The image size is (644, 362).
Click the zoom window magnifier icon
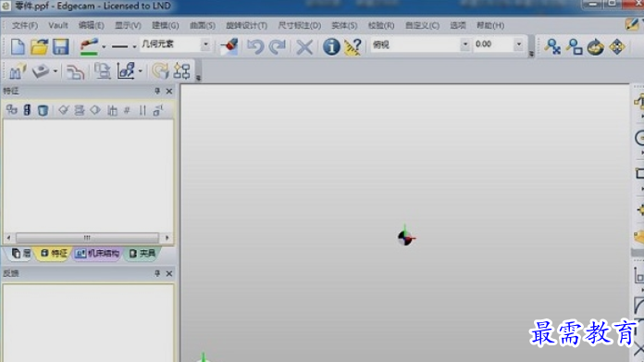575,47
